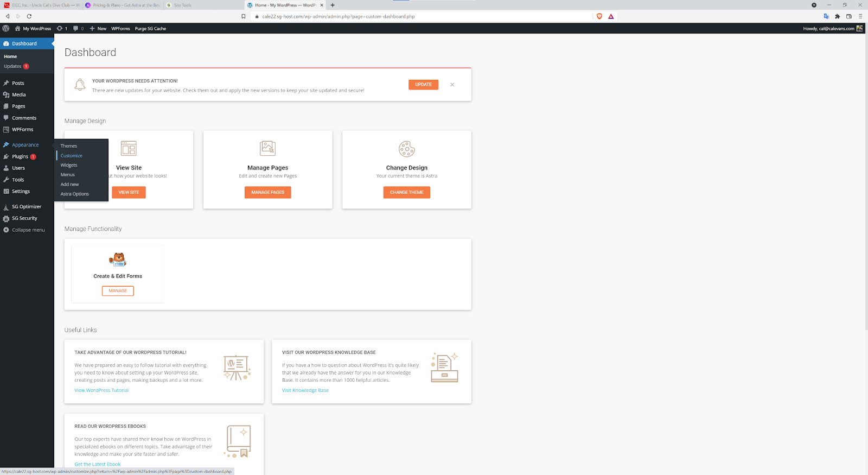Switch to Uncle Cal's Dive Club tab
Viewport: 868px width, 475px height.
point(41,5)
